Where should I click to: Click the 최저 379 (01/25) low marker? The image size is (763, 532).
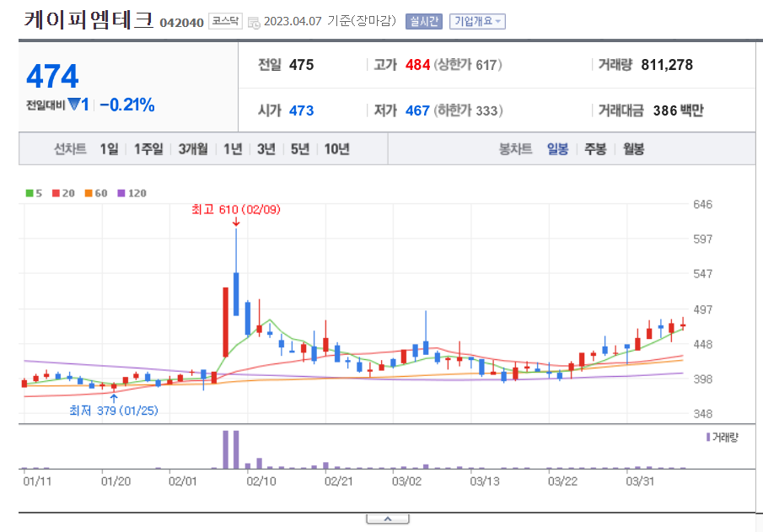[x=114, y=411]
